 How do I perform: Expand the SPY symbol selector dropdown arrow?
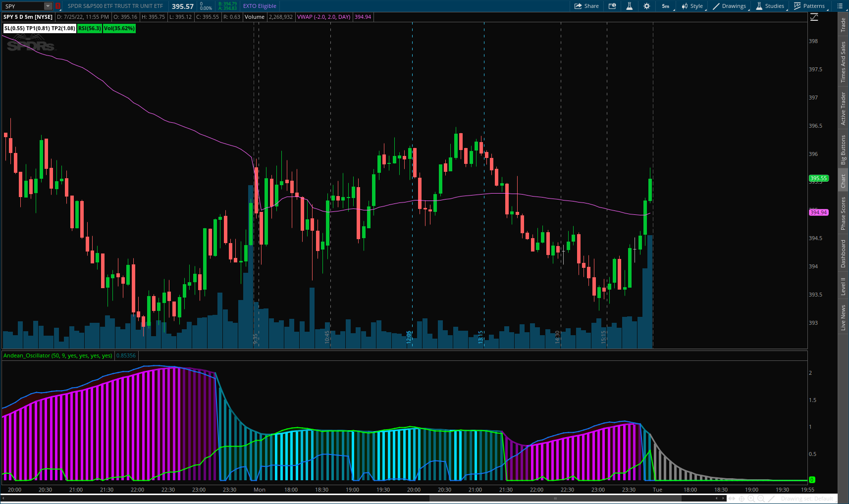(48, 6)
